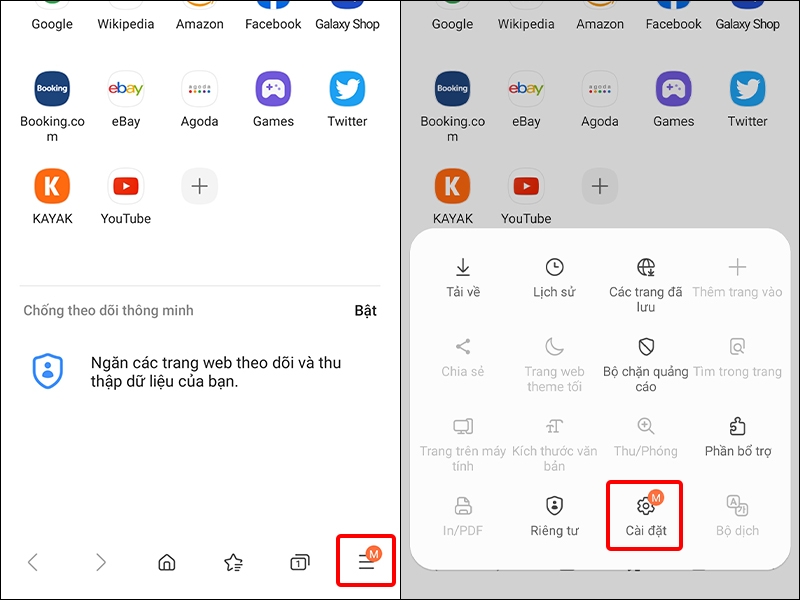Open the browser menu with three lines
Screen dimensions: 800x600
click(365, 561)
